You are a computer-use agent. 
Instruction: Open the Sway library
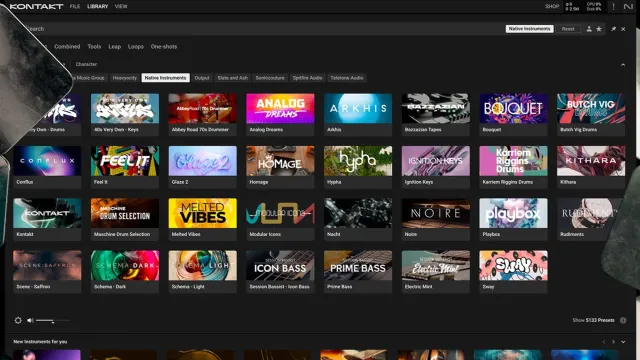point(513,271)
